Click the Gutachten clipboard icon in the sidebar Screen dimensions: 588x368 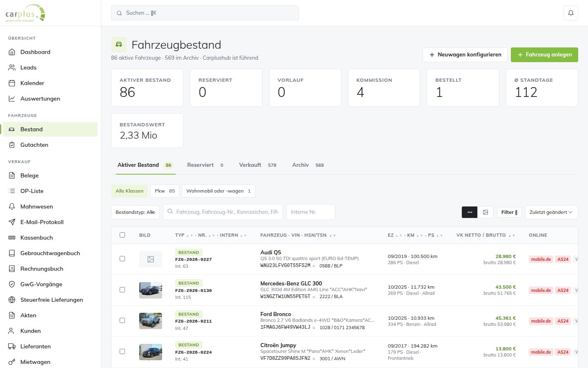(x=12, y=145)
